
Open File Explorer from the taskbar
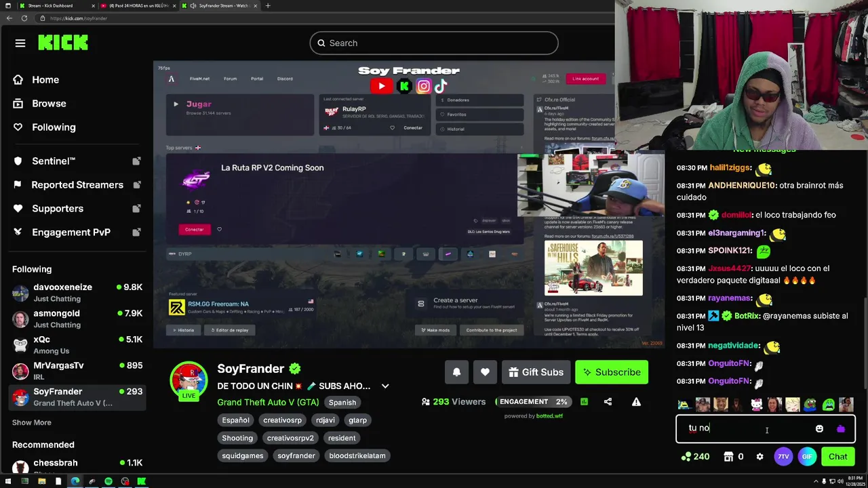tap(42, 481)
